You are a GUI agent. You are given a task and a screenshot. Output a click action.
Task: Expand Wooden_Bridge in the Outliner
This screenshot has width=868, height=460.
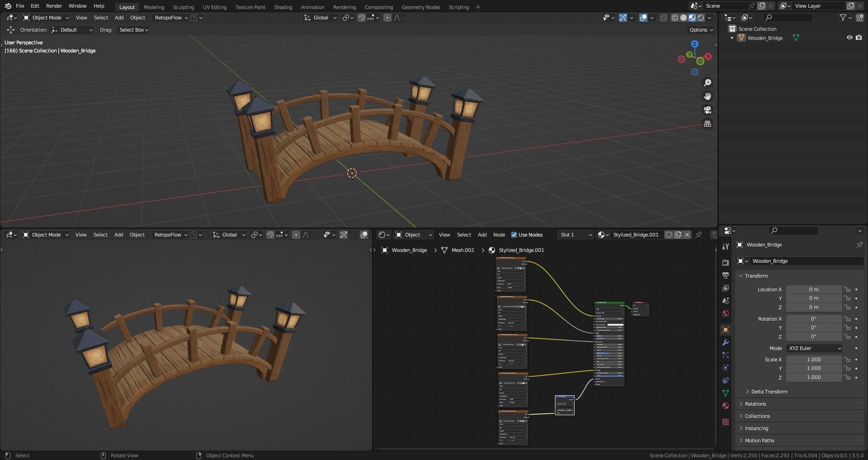732,38
